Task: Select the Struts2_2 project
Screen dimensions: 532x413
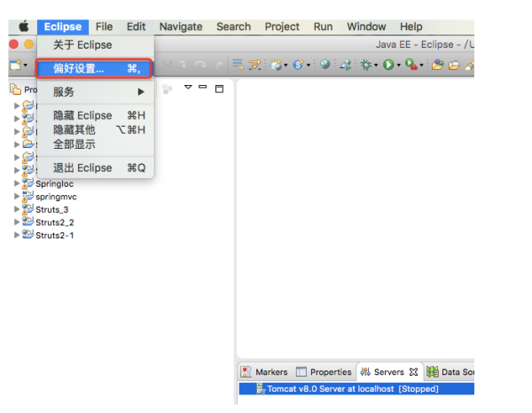Action: click(x=55, y=222)
